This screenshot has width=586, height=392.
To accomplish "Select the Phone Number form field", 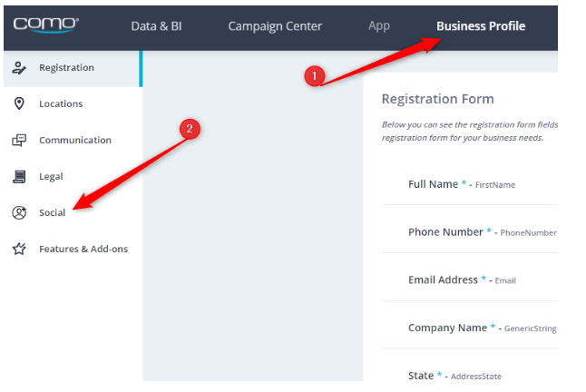I will pos(469,232).
